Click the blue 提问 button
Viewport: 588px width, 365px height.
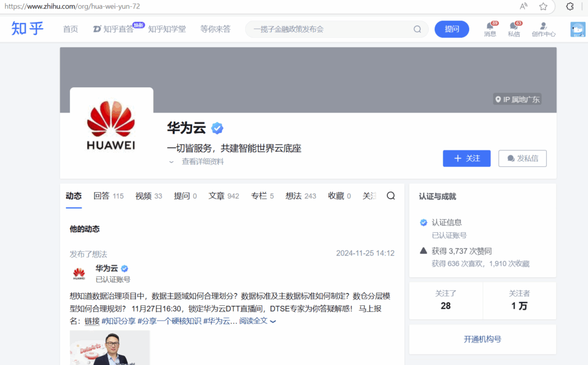tap(451, 29)
